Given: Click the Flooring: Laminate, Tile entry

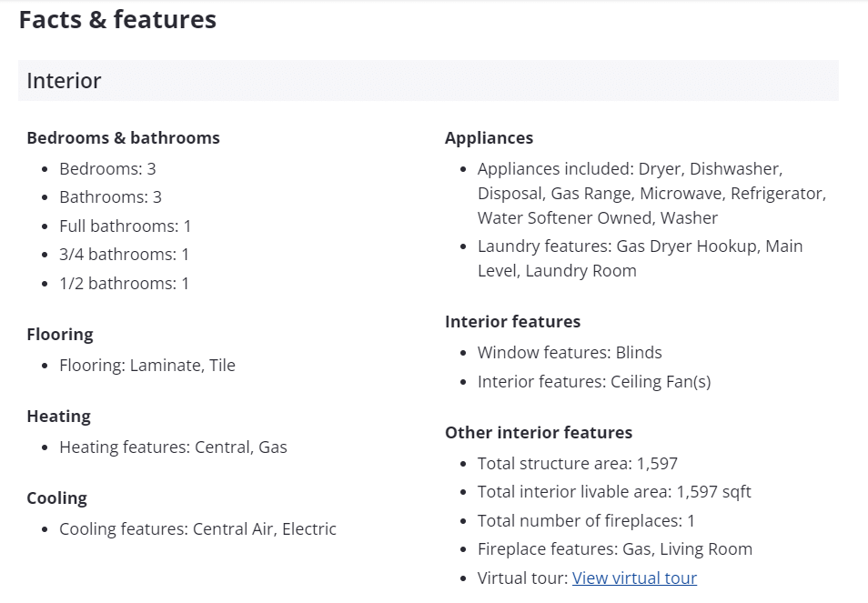Looking at the screenshot, I should click(146, 366).
